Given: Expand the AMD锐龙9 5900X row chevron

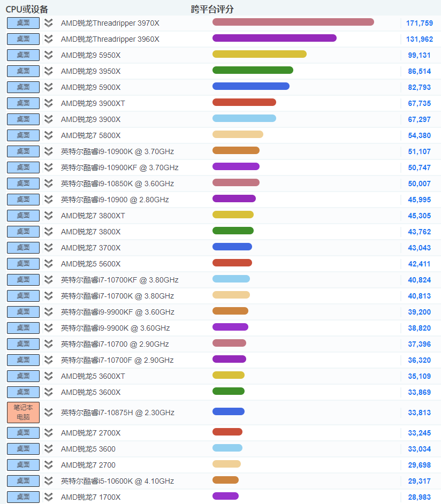Looking at the screenshot, I should pyautogui.click(x=49, y=87).
